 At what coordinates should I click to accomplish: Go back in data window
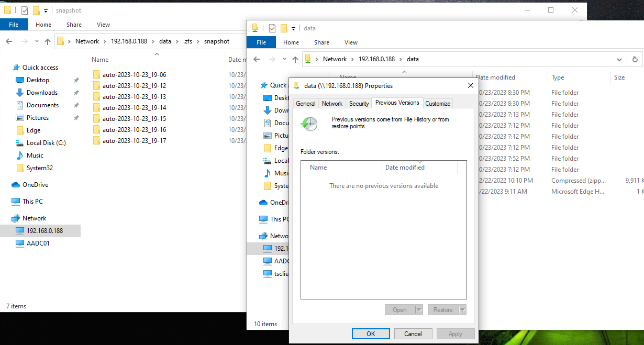point(257,59)
